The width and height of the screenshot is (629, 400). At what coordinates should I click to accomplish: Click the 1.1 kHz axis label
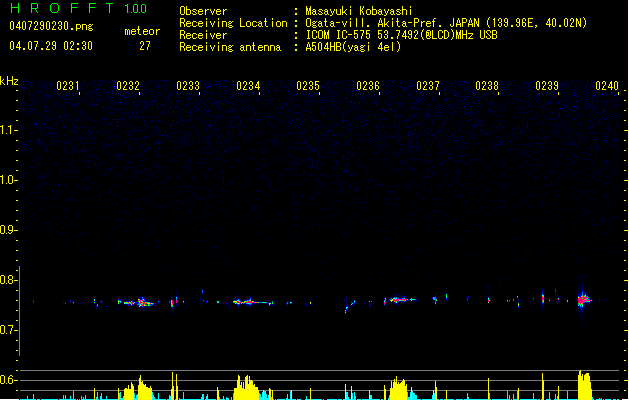pos(8,130)
